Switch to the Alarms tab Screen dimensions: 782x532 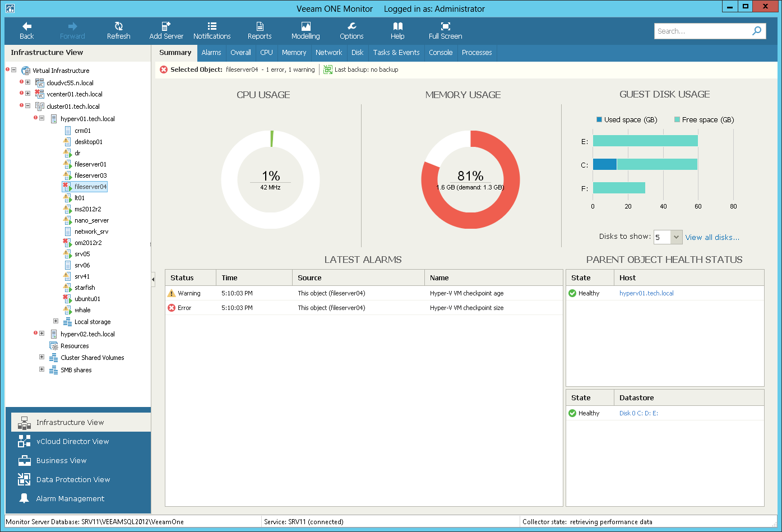(x=211, y=53)
